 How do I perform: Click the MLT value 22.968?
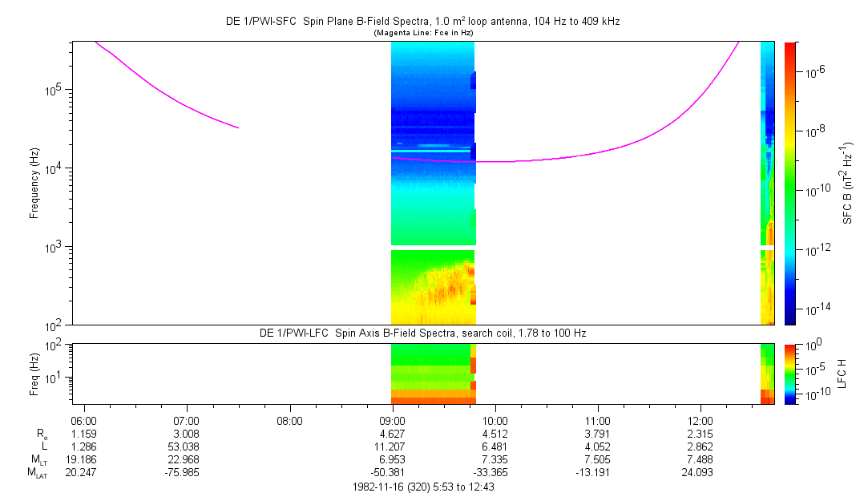[x=185, y=459]
